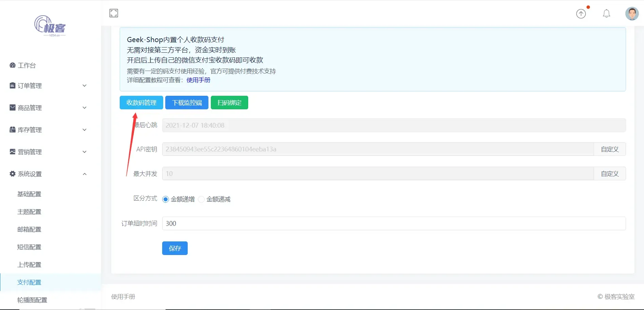Click 收款码管理 button
644x310 pixels.
point(141,103)
